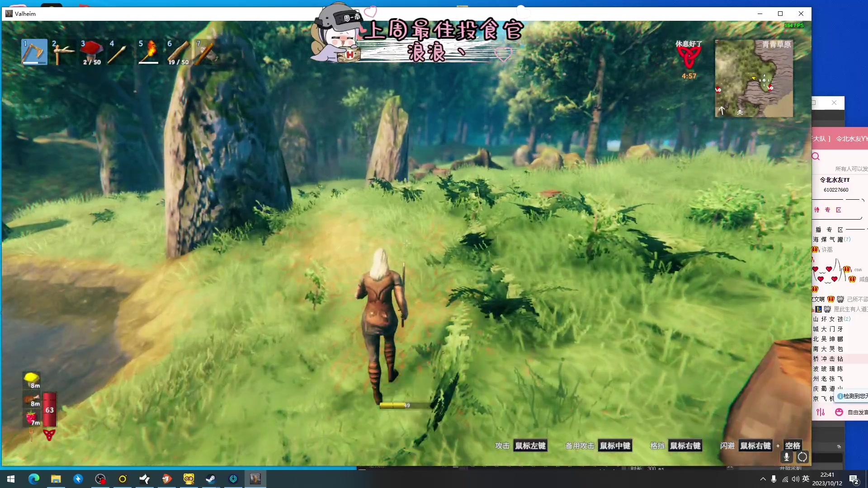Open the yellow ring app in taskbar
This screenshot has width=868, height=488.
point(123,479)
